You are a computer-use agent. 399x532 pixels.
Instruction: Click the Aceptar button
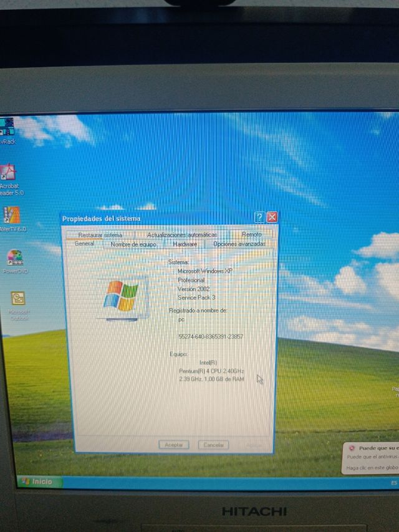tap(174, 445)
